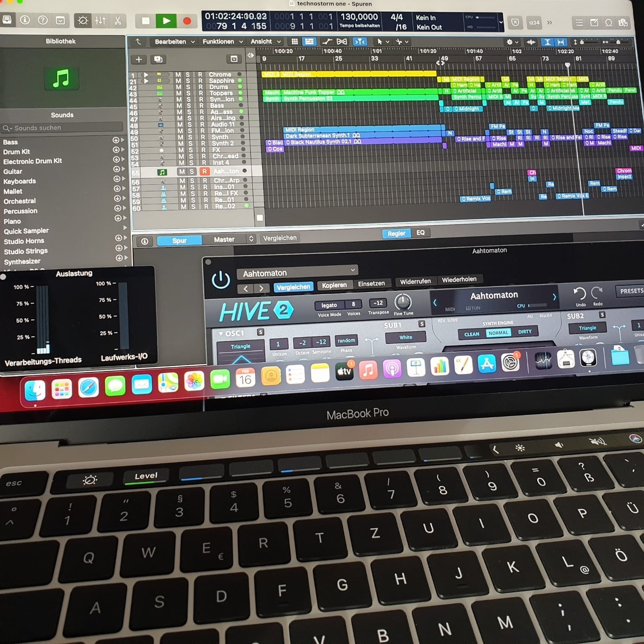This screenshot has height=644, width=644.
Task: Toggle the Hive plugin power button
Action: tap(221, 280)
